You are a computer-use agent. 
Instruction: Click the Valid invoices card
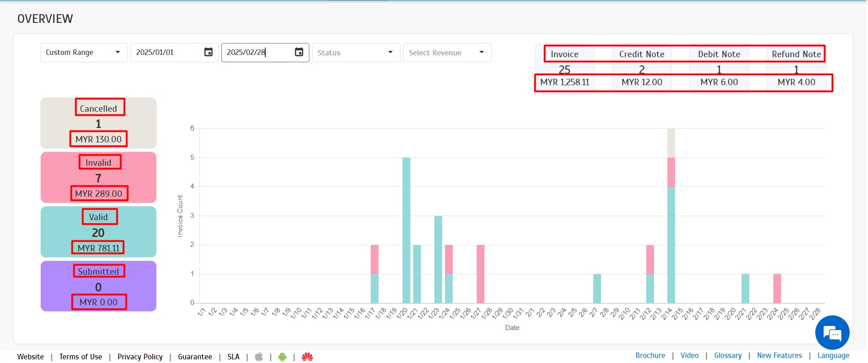[99, 232]
